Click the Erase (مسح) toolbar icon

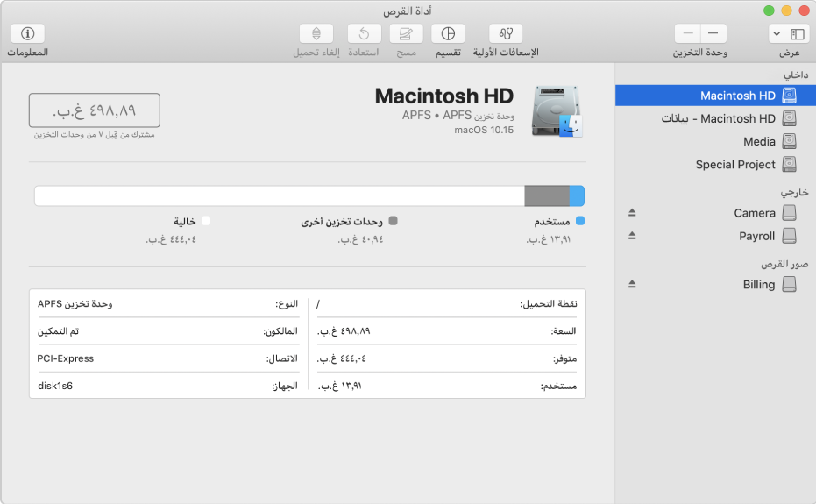[406, 34]
